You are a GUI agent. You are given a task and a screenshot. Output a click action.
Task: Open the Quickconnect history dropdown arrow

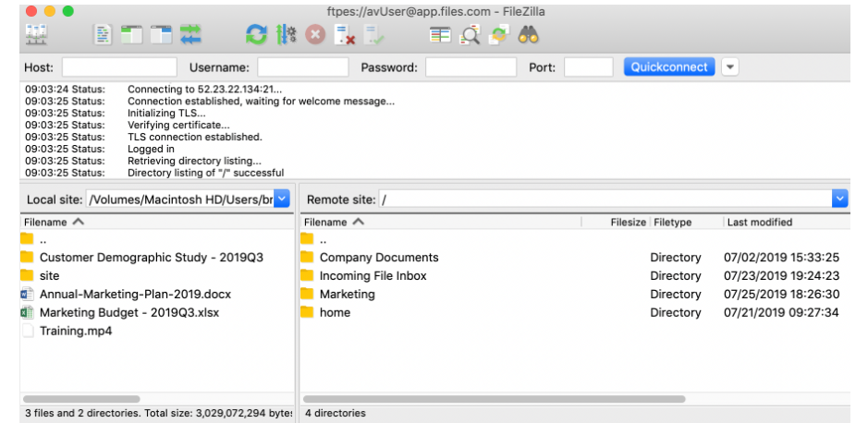(730, 67)
